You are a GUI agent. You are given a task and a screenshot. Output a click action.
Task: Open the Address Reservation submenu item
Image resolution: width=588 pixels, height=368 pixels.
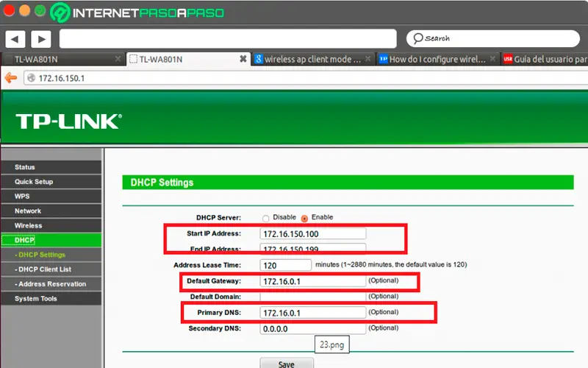coord(51,284)
